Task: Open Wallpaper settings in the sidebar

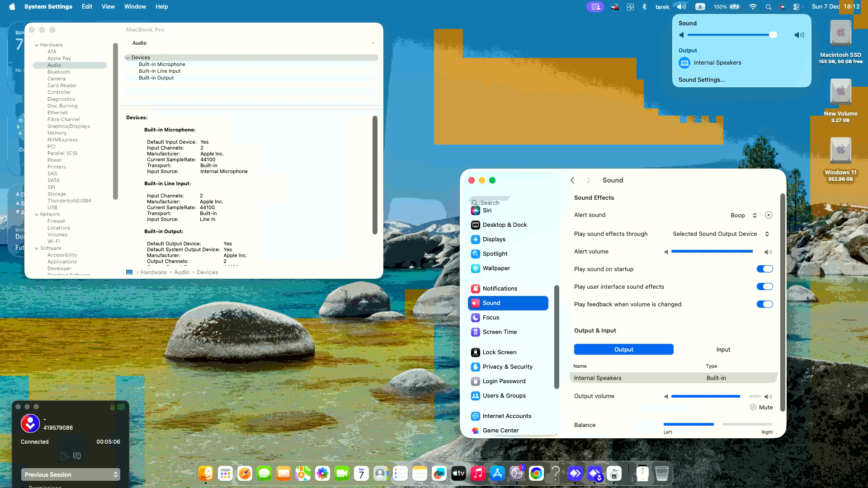Action: pos(495,268)
